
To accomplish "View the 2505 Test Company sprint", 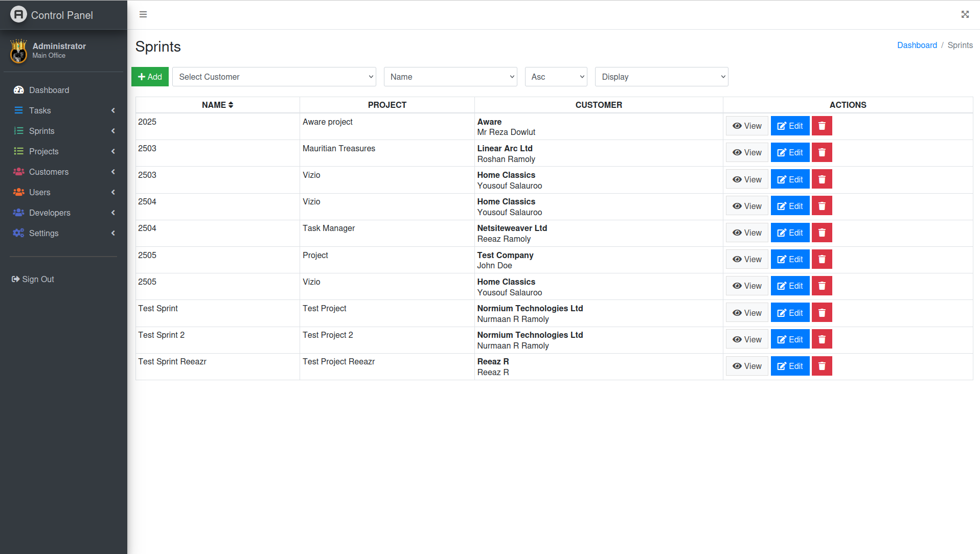I will 747,259.
